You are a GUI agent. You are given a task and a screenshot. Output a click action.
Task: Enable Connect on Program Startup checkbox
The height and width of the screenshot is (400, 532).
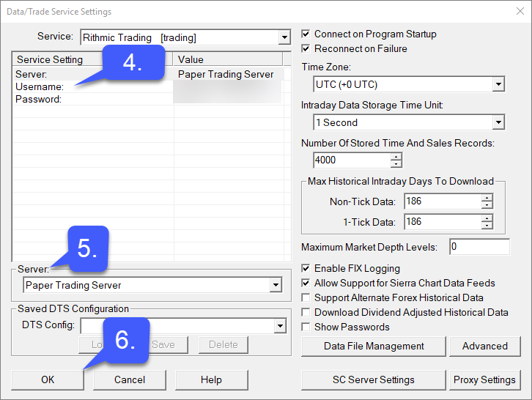coord(306,34)
